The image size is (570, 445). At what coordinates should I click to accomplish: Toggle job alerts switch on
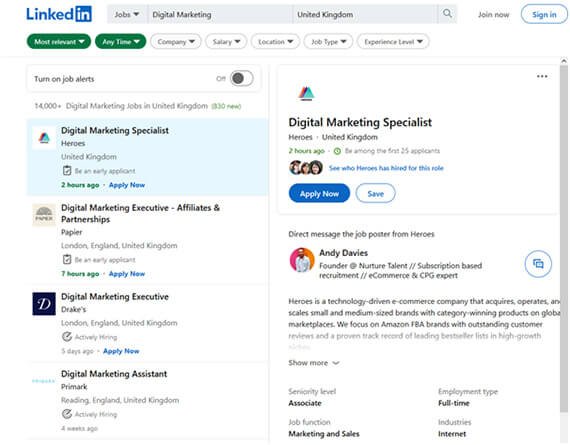[x=241, y=78]
